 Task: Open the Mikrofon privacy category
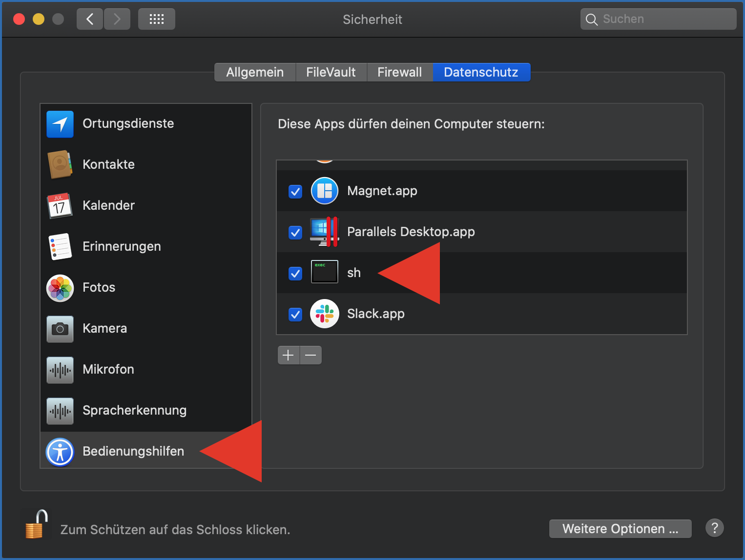108,370
